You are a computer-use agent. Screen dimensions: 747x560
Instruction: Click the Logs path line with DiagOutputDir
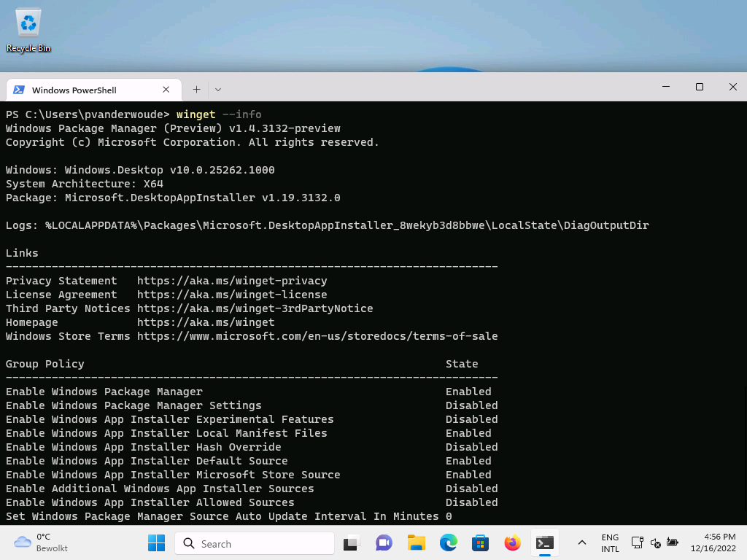point(328,225)
